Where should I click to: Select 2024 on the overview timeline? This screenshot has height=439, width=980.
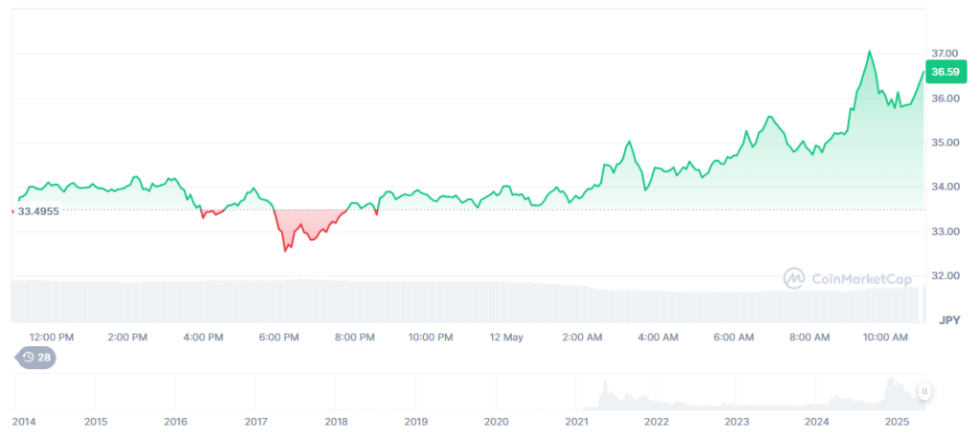(817, 422)
